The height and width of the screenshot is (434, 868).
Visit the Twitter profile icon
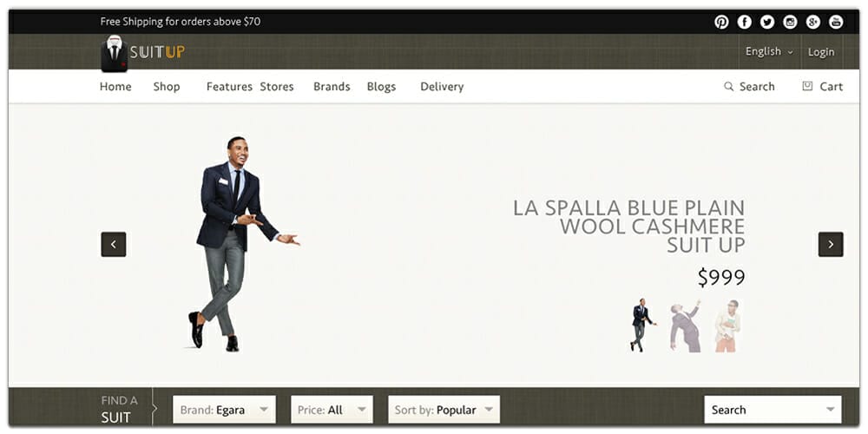pos(767,22)
